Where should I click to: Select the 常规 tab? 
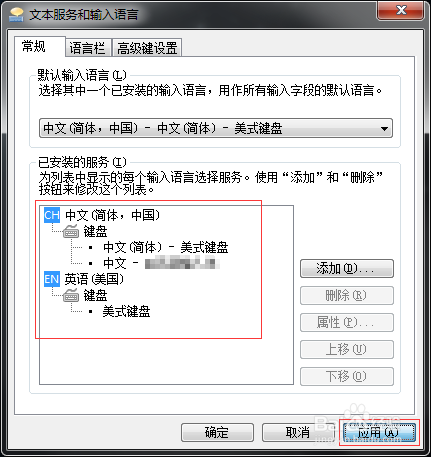[x=34, y=46]
